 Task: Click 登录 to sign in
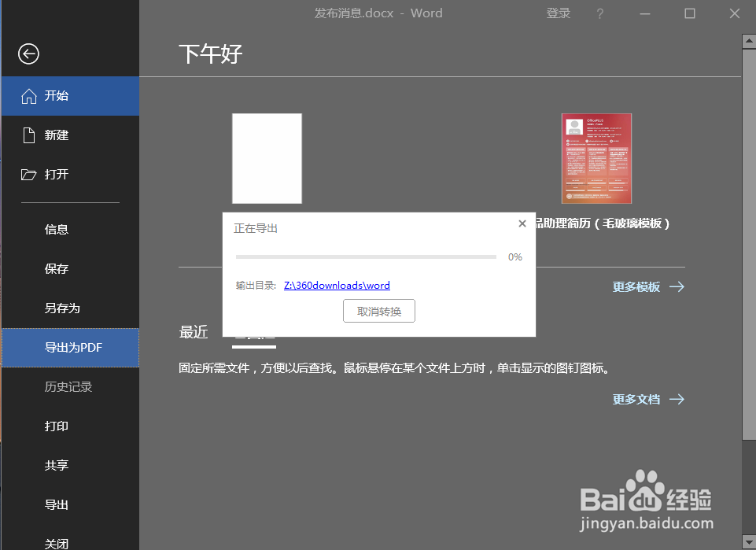click(x=559, y=13)
